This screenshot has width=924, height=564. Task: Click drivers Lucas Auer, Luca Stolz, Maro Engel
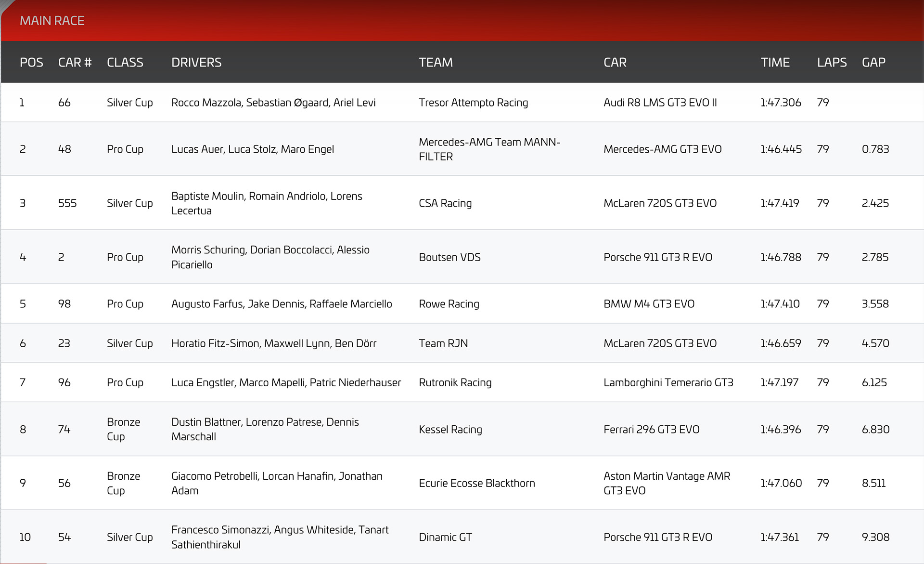[253, 149]
